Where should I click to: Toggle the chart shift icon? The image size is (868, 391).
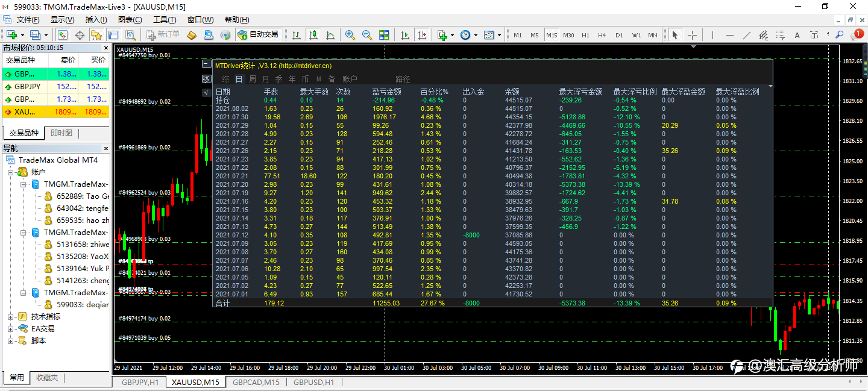(x=422, y=35)
